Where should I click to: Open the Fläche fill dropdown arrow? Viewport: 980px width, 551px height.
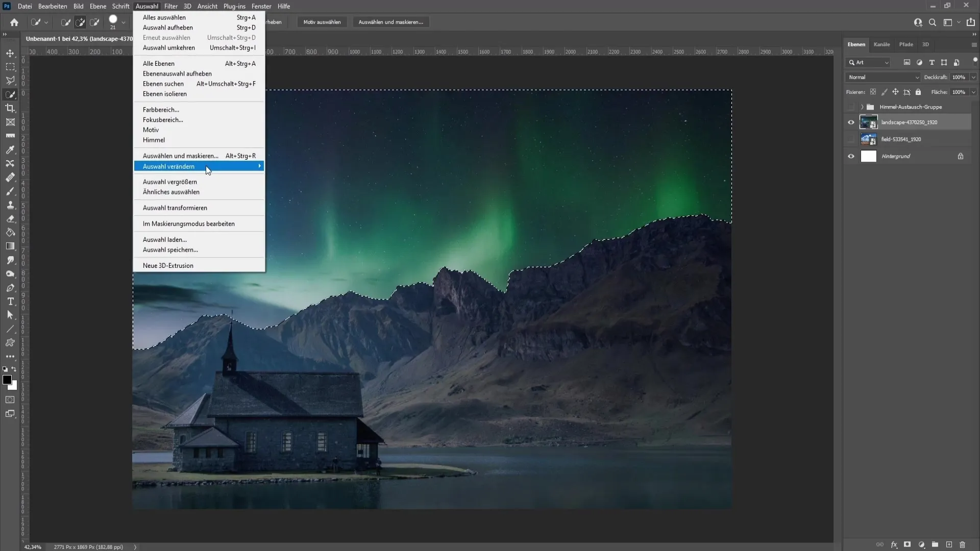973,92
